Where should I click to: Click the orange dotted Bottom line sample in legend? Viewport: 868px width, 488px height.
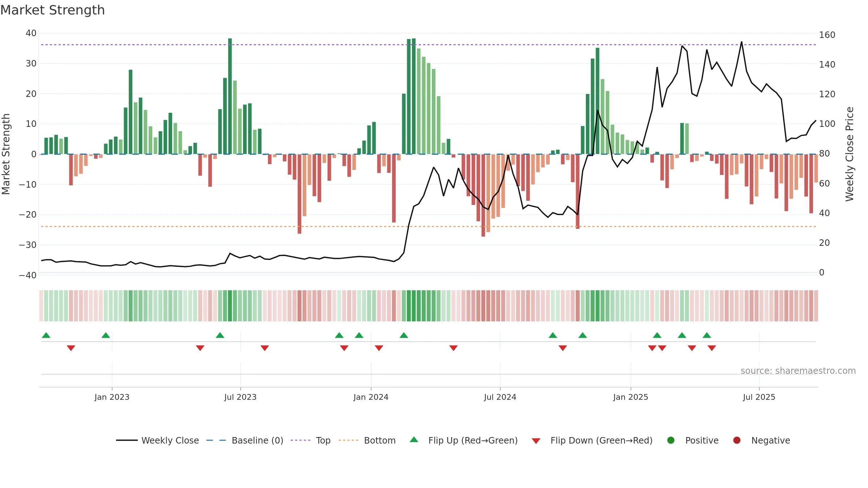click(349, 440)
